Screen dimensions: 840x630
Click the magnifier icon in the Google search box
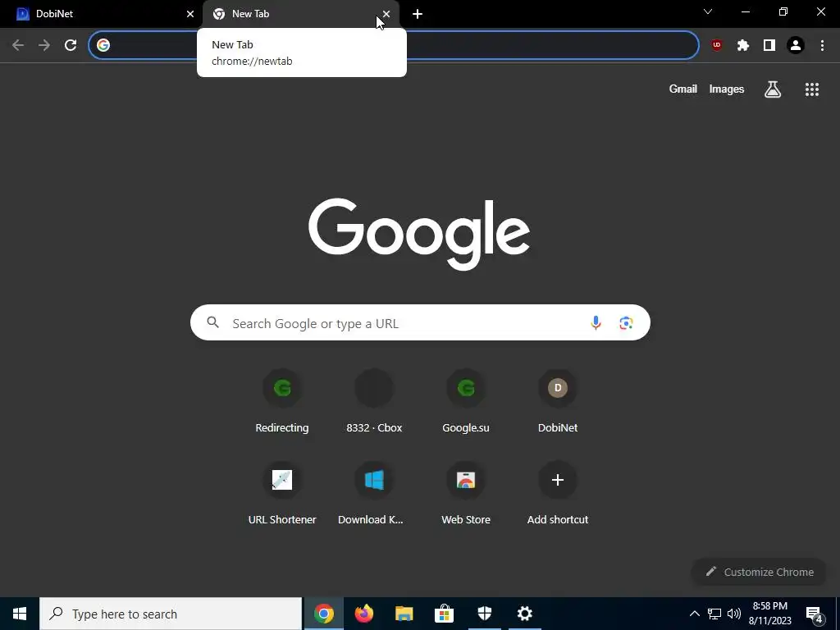coord(212,322)
